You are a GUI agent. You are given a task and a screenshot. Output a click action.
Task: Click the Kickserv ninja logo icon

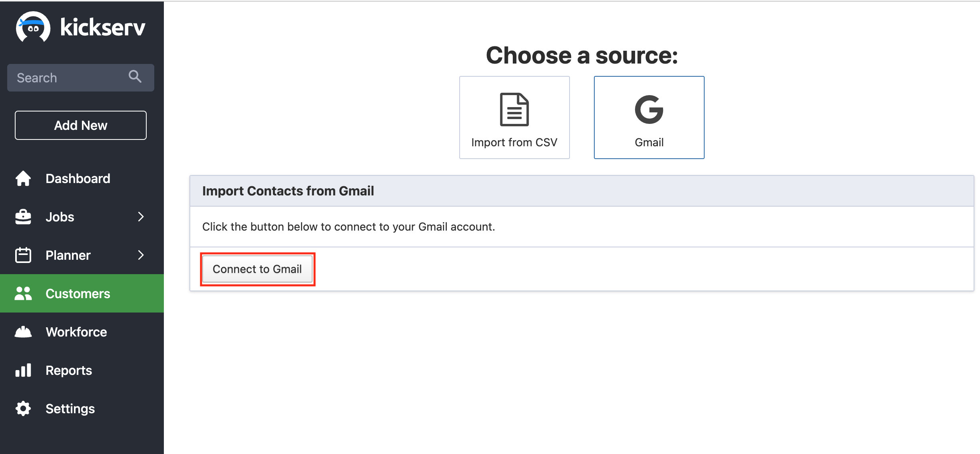point(33,27)
